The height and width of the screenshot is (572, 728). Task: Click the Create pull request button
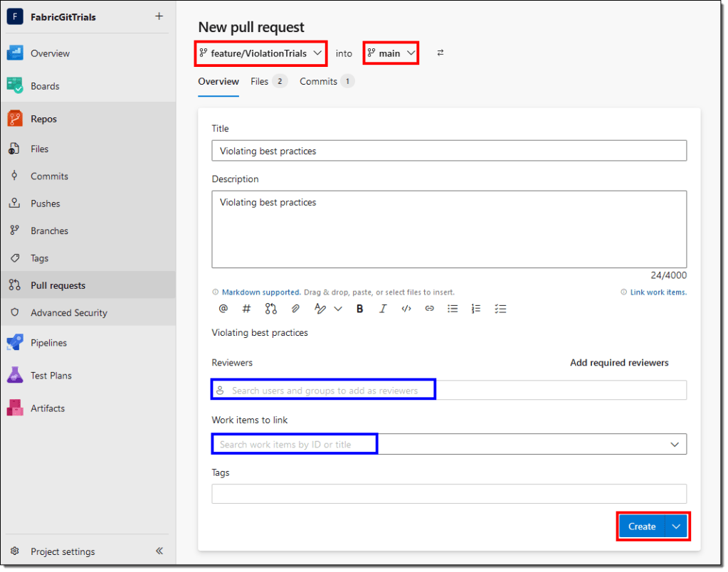tap(641, 526)
